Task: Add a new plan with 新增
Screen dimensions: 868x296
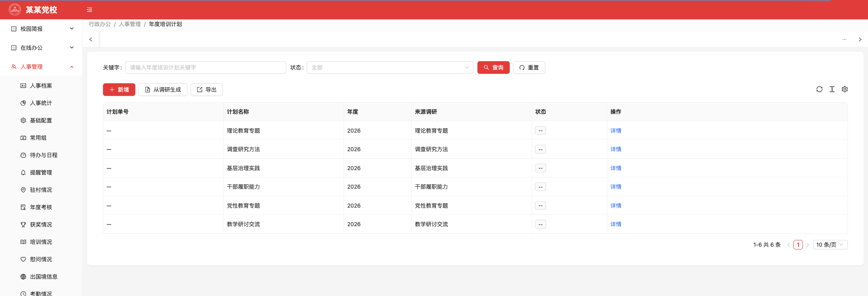Action: point(119,90)
